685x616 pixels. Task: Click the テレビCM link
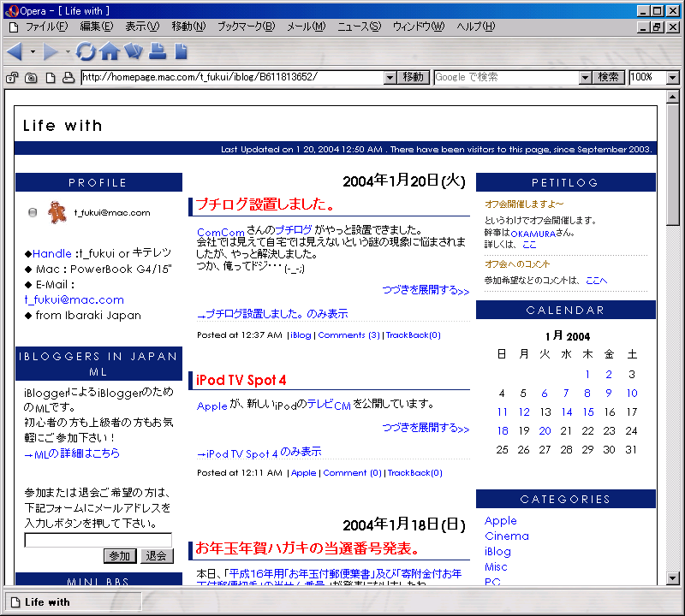[329, 405]
